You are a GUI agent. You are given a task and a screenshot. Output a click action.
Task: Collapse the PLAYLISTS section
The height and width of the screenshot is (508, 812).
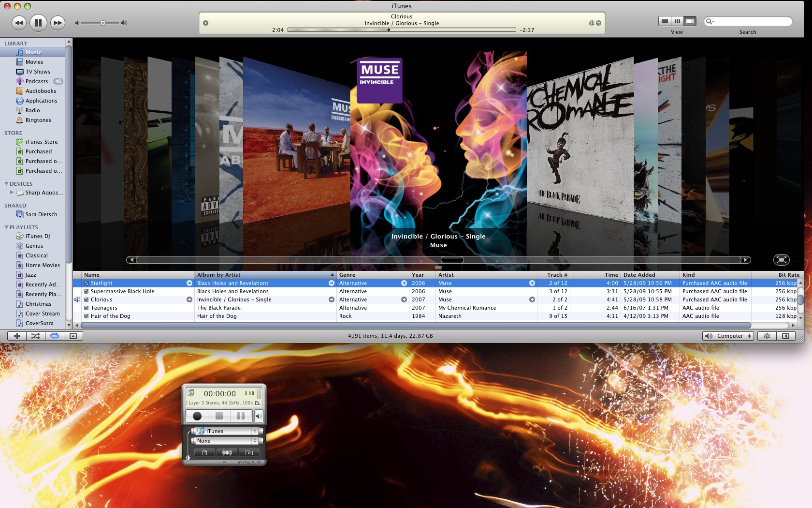click(6, 227)
